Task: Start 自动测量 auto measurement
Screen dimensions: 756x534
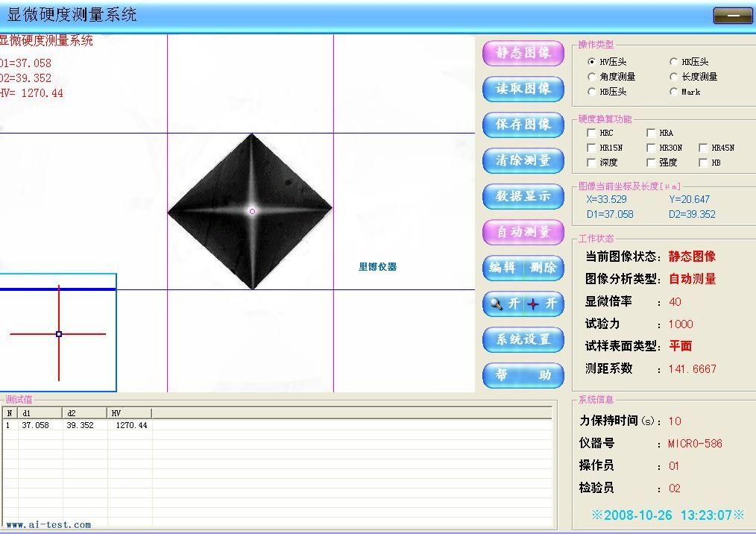Action: [523, 232]
